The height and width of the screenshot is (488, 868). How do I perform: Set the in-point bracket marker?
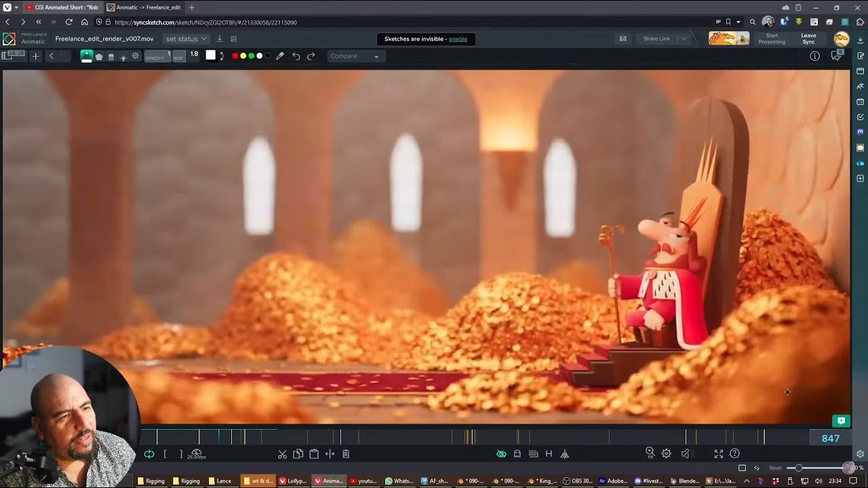tap(165, 454)
